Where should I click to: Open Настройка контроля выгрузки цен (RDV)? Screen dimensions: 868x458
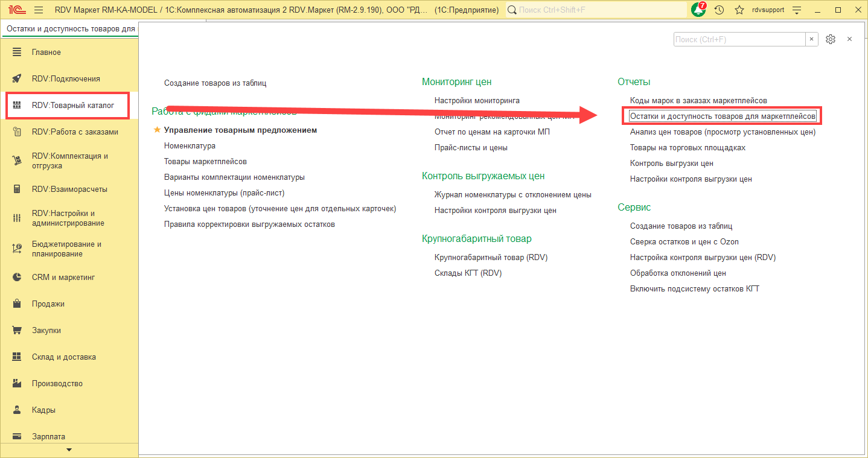coord(703,257)
